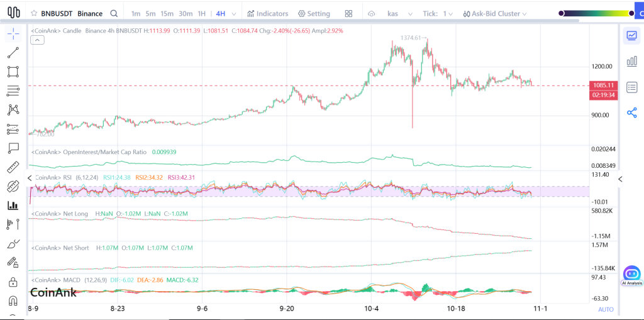Select the rectangle shape tool
Image resolution: width=644 pixels, height=320 pixels.
(13, 72)
